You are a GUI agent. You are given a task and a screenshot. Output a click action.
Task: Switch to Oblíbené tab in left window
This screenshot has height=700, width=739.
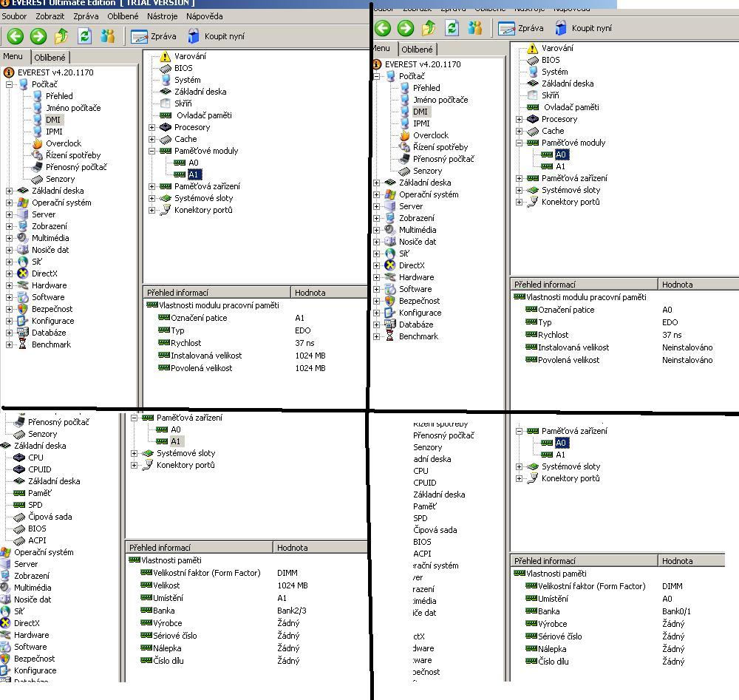50,57
